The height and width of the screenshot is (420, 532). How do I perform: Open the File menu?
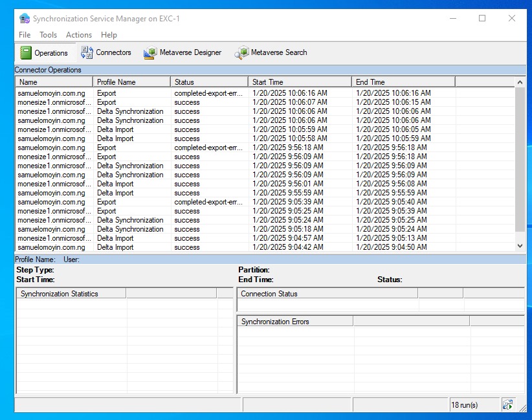(x=25, y=35)
